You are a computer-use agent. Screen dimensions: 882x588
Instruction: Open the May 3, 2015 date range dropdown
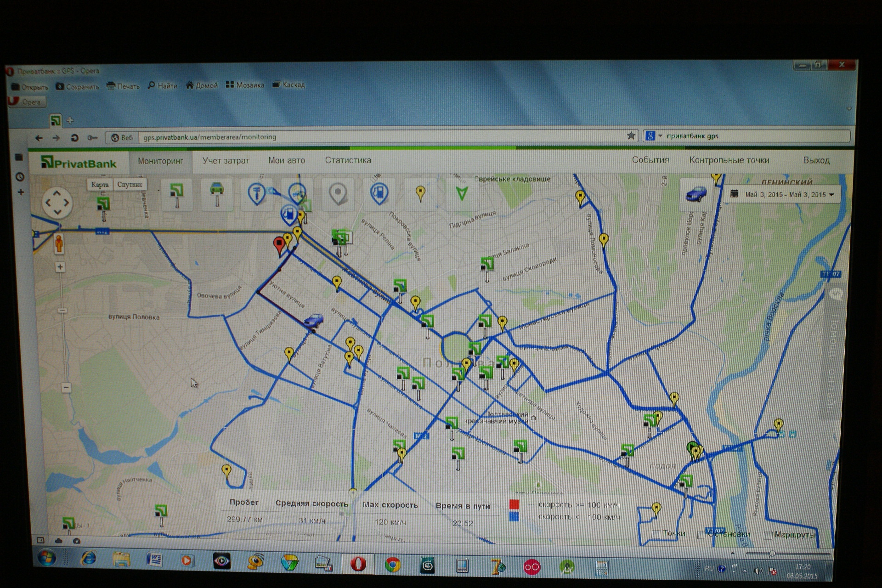click(x=783, y=194)
